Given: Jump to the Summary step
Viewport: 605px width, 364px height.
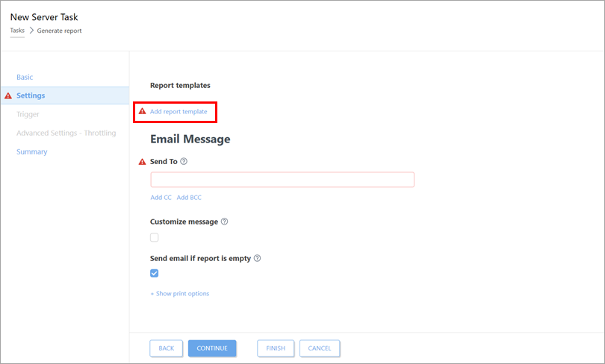Looking at the screenshot, I should (x=31, y=151).
